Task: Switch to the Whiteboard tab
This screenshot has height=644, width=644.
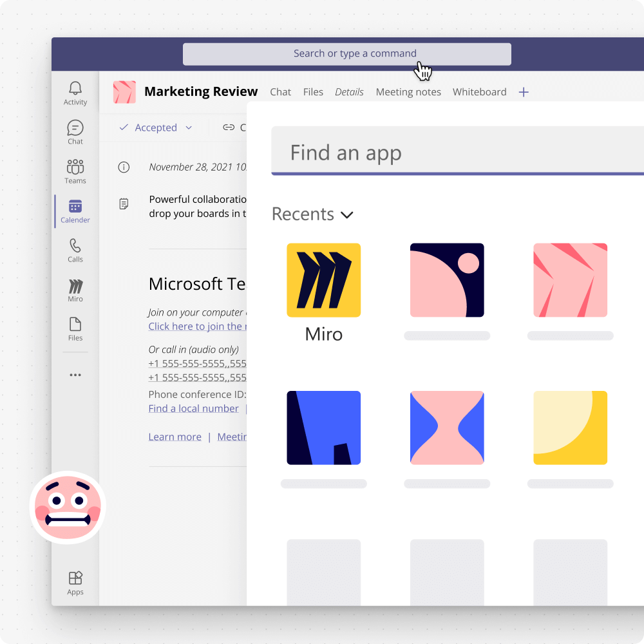Action: tap(479, 91)
